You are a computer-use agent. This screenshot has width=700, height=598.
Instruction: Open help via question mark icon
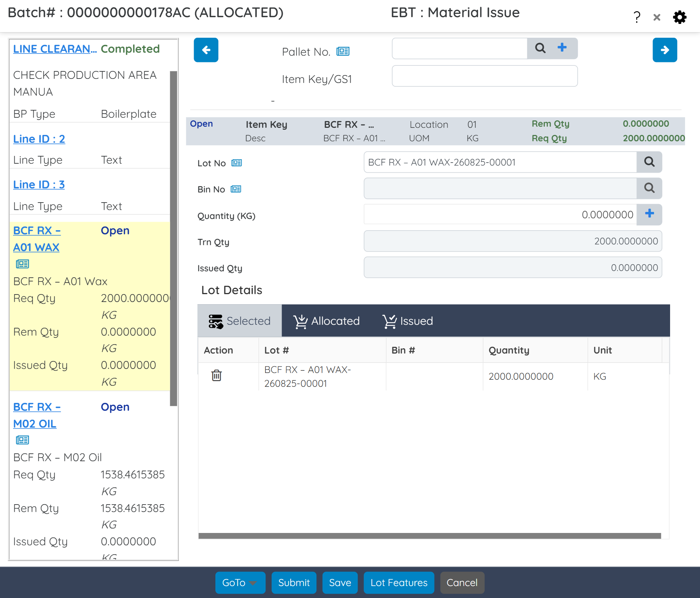point(637,17)
